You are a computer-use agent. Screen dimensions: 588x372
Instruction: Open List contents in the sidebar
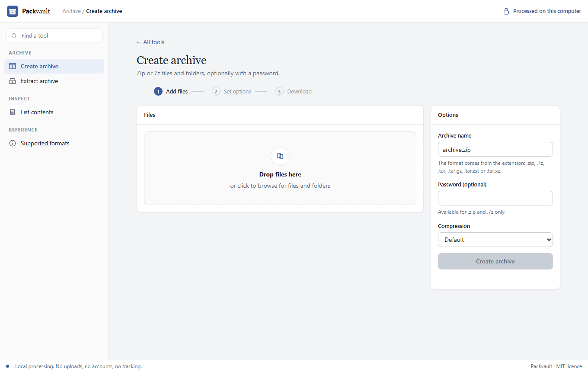[x=54, y=112]
